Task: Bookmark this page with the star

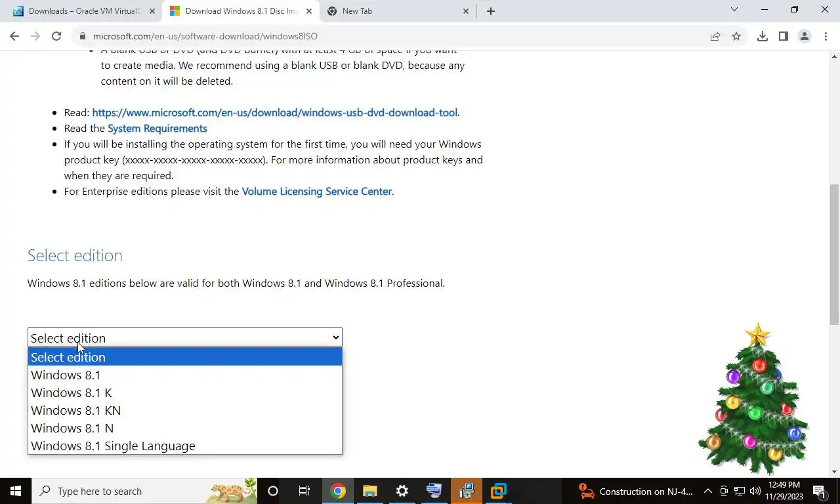Action: (x=736, y=36)
